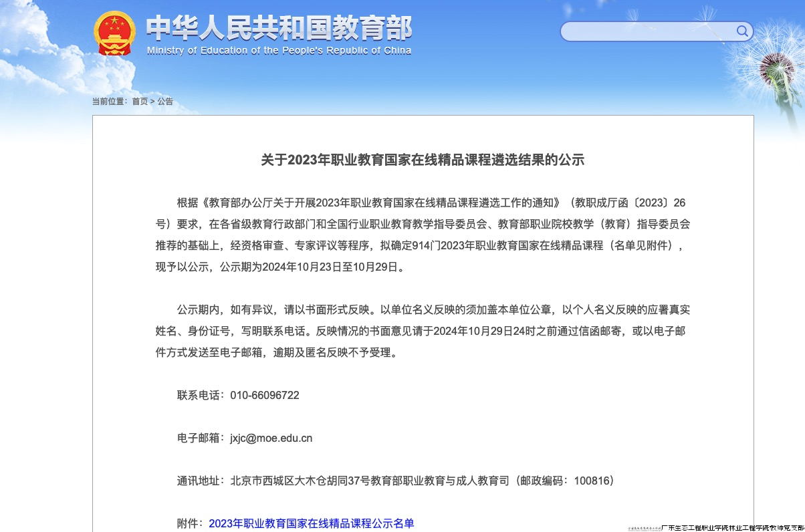Click the 当前位置 breadcrumb label
The image size is (805, 532).
coord(109,102)
